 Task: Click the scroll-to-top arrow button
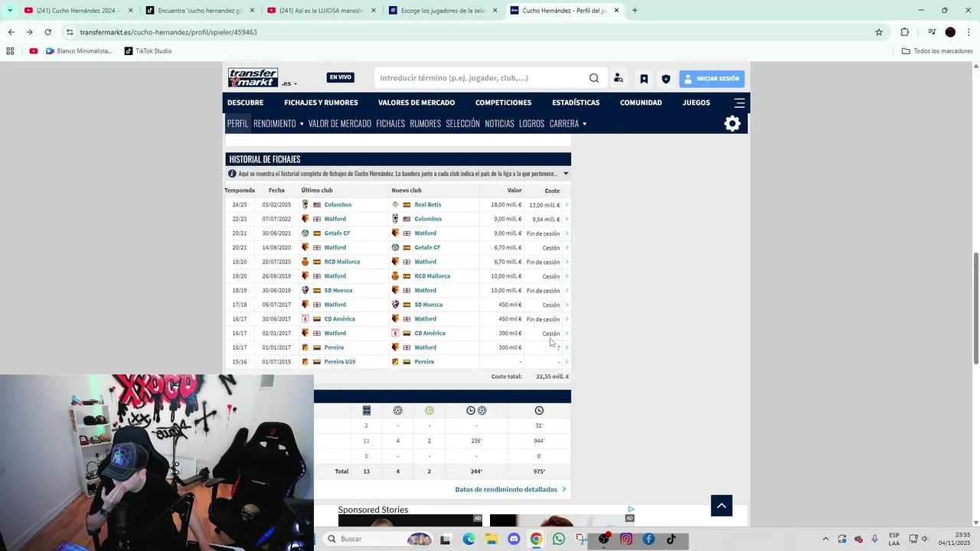721,505
